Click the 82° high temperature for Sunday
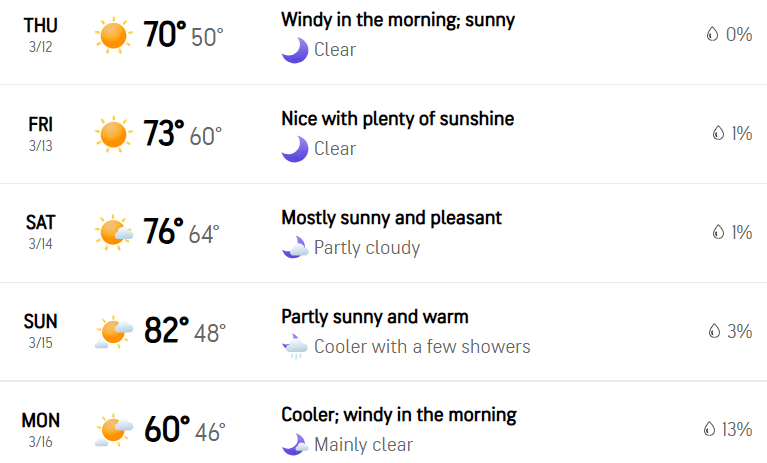Screen dimensions: 767x463 166,330
